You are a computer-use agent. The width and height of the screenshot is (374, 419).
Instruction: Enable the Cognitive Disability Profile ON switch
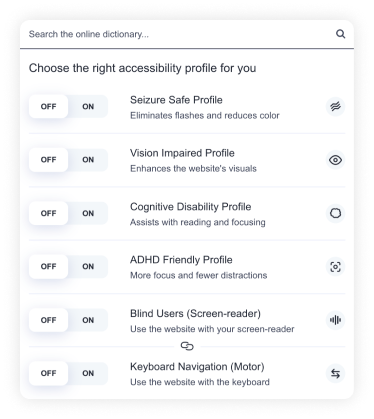(88, 213)
